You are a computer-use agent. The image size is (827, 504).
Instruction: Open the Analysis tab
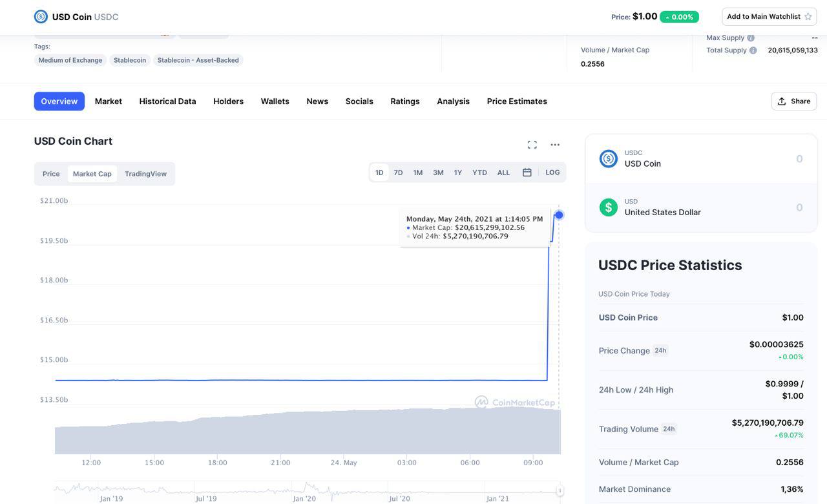pyautogui.click(x=454, y=101)
